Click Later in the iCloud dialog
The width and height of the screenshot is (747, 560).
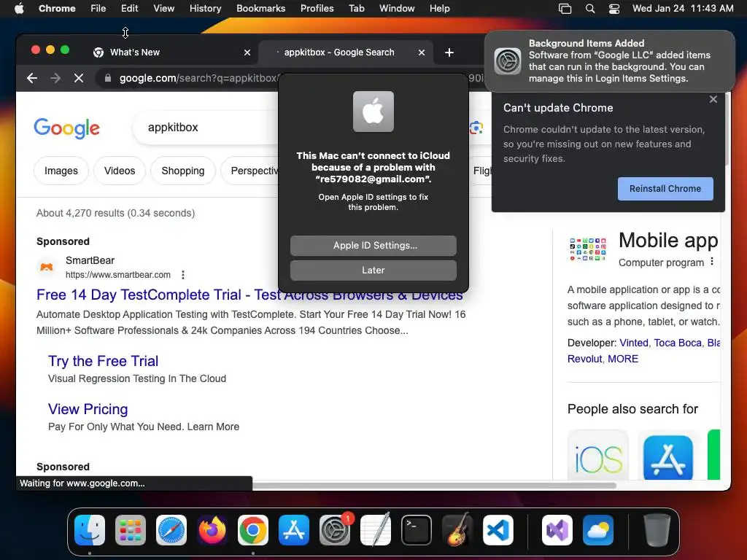(373, 271)
